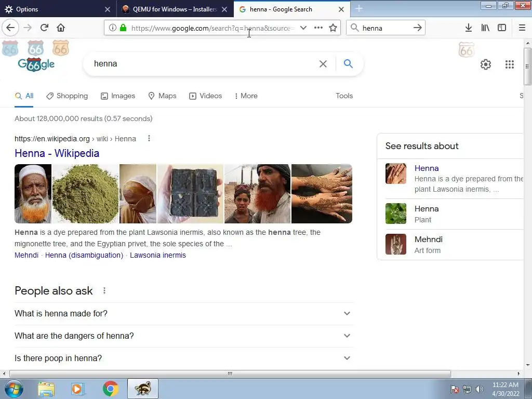Switch to Maps results
Image resolution: width=532 pixels, height=399 pixels.
163,96
